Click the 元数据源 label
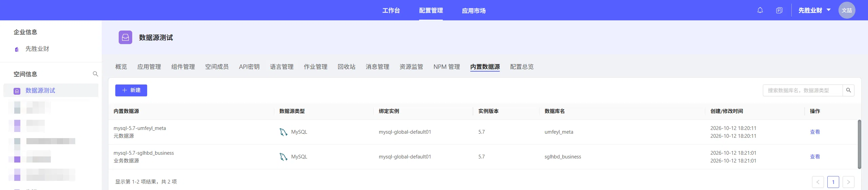The height and width of the screenshot is (190, 868). point(124,136)
